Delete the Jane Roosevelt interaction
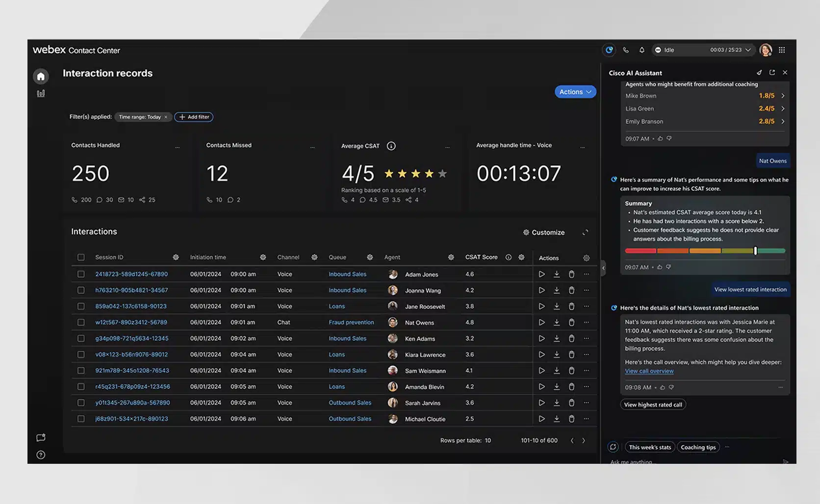Screen dimensions: 820x504 571,306
